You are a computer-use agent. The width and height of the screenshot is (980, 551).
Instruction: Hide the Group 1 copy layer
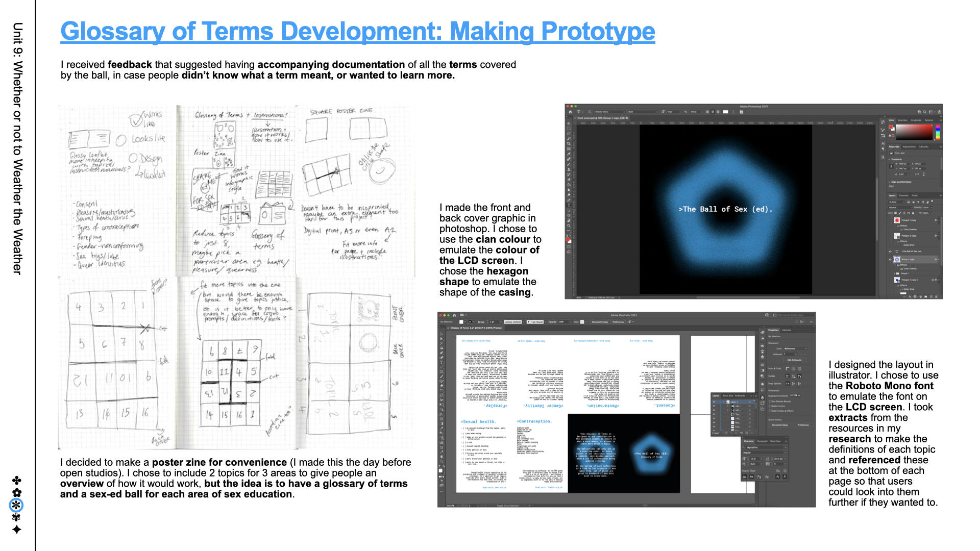pos(890,260)
